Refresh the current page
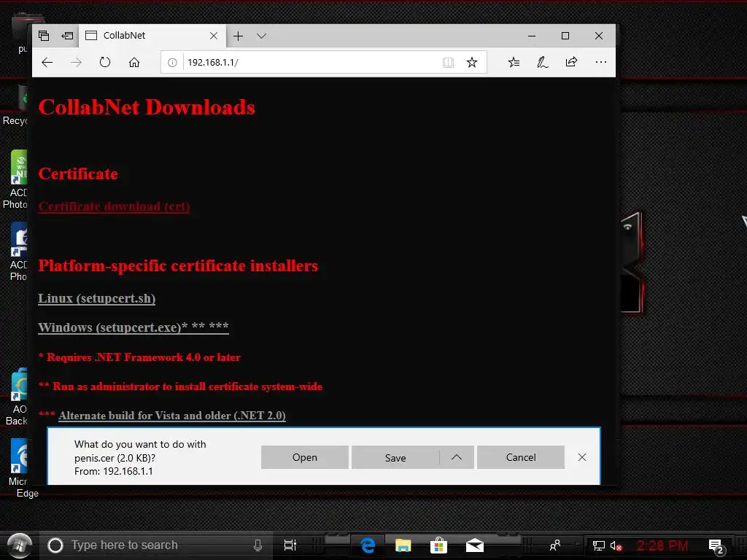The image size is (747, 560). click(105, 63)
